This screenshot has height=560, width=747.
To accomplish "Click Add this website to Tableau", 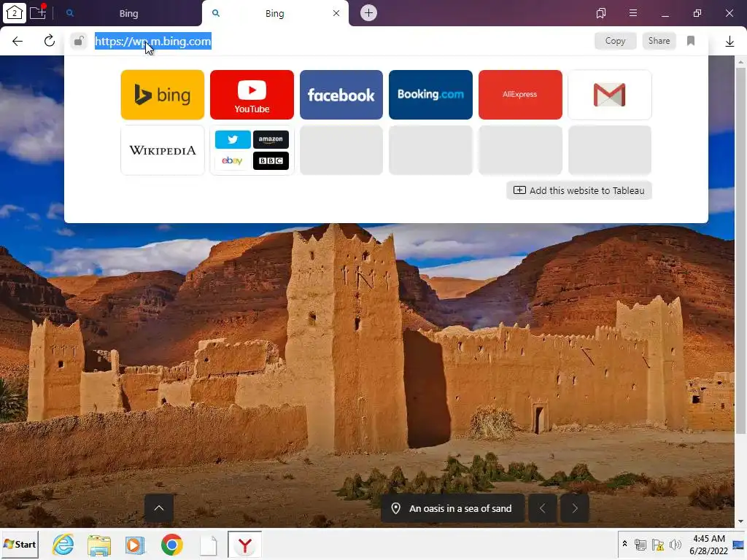I will click(x=578, y=190).
